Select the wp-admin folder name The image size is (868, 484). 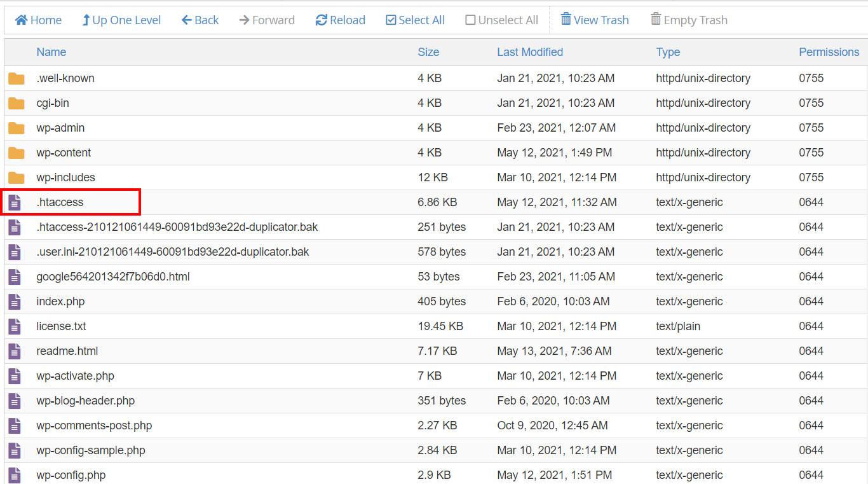pos(60,128)
